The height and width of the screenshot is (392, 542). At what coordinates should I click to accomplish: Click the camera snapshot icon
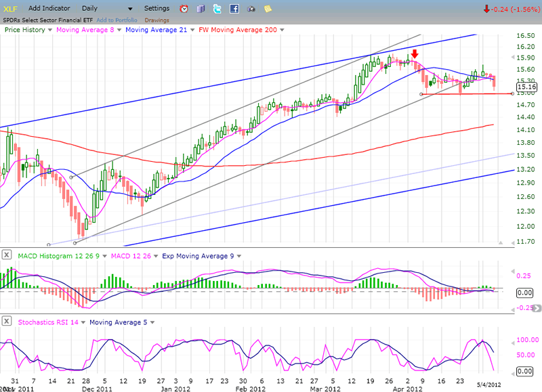point(251,9)
